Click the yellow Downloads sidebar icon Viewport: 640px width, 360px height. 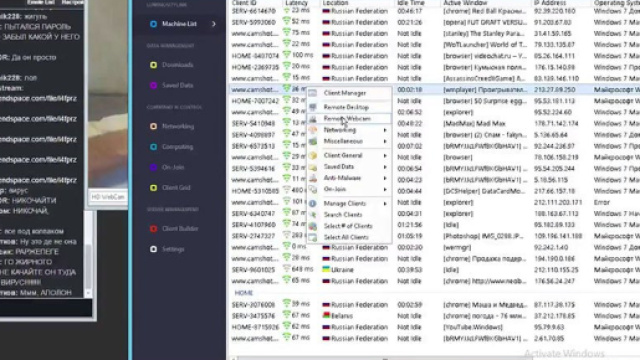153,65
